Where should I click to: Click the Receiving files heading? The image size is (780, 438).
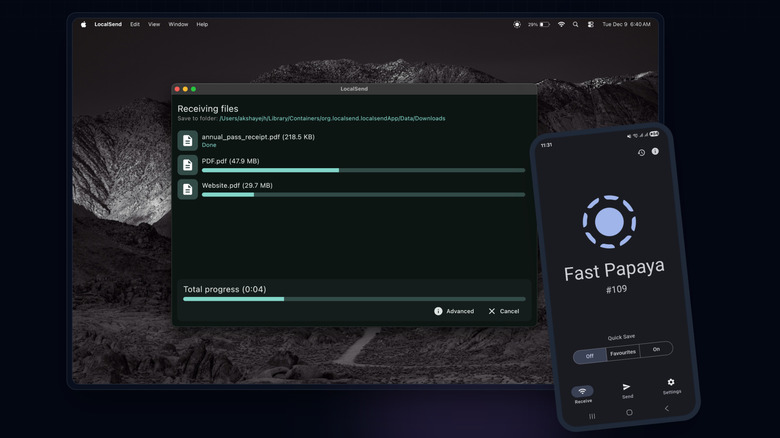point(208,109)
